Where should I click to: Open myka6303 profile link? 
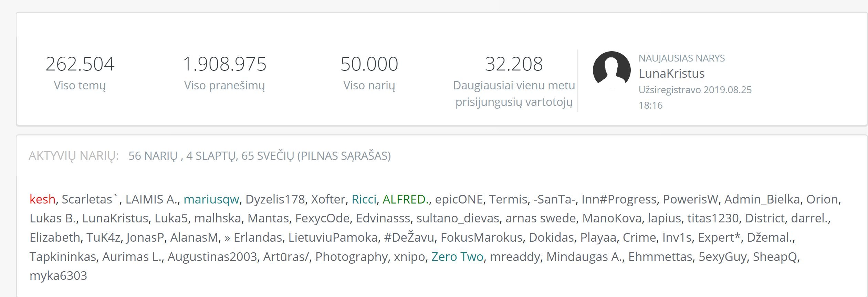[x=58, y=276]
